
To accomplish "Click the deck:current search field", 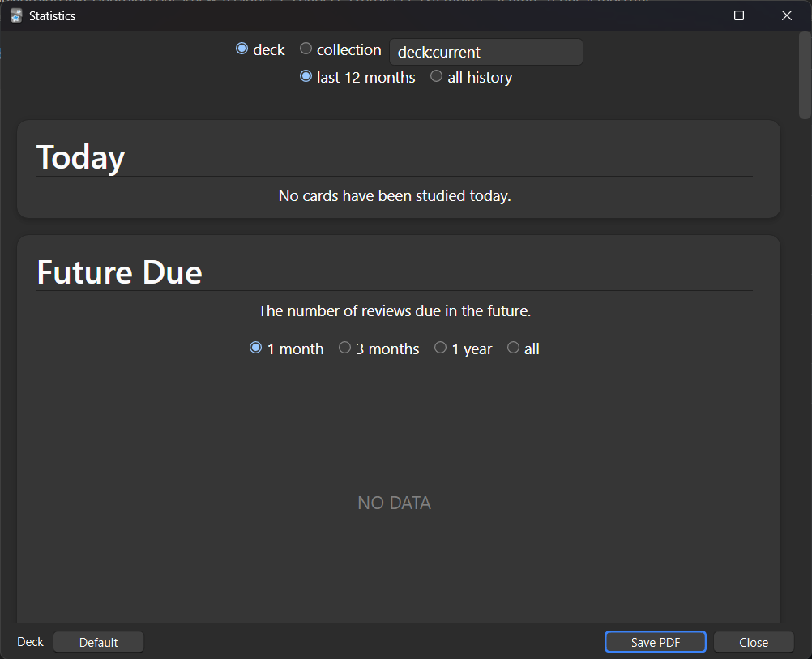I will [x=485, y=51].
